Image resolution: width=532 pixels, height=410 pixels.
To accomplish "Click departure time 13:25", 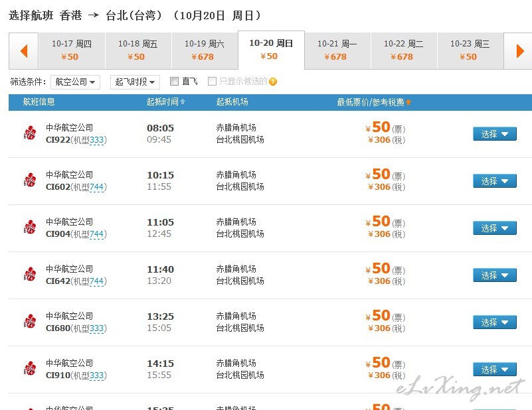I will pos(160,316).
